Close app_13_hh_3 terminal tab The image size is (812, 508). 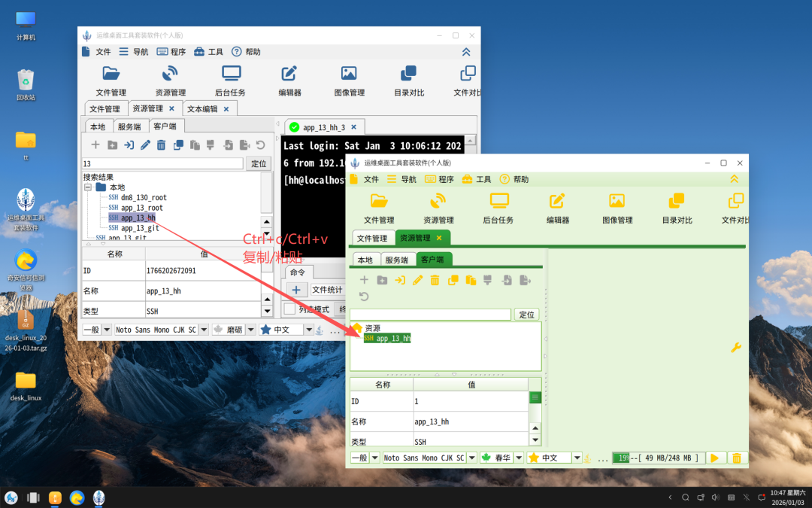[x=353, y=127]
